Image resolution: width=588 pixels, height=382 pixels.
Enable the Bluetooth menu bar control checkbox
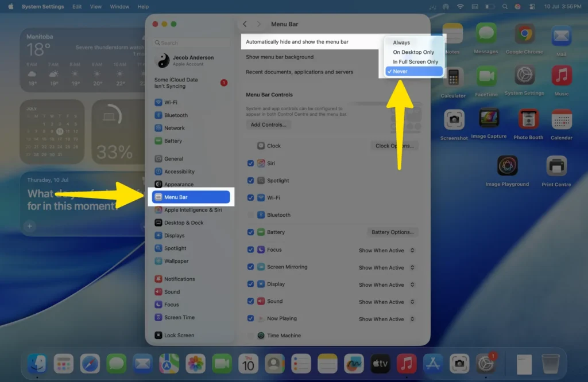coord(251,215)
